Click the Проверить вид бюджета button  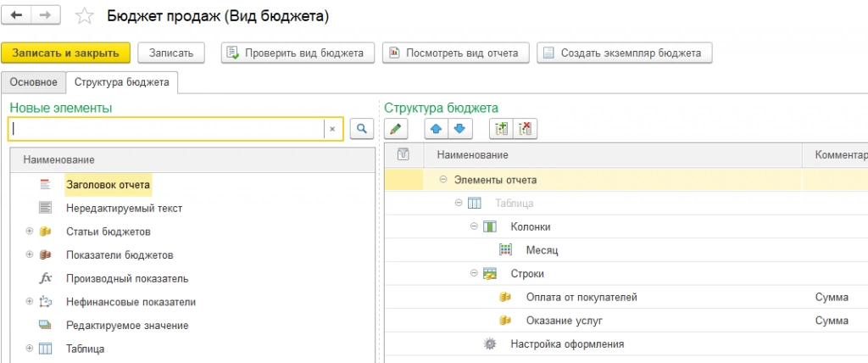point(297,53)
